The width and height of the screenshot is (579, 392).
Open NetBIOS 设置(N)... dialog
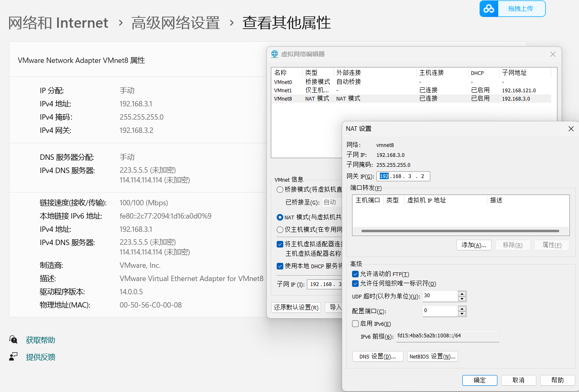point(432,356)
